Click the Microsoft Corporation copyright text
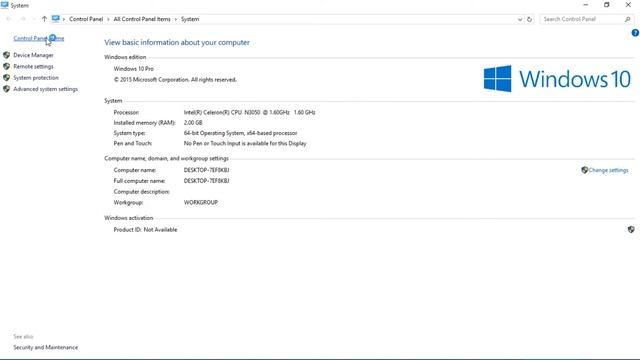 coord(175,80)
